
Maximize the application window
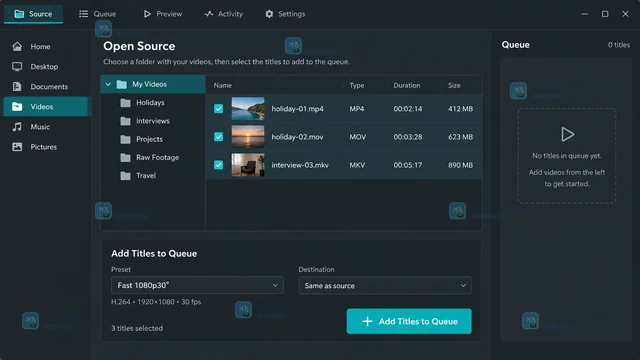(x=605, y=14)
